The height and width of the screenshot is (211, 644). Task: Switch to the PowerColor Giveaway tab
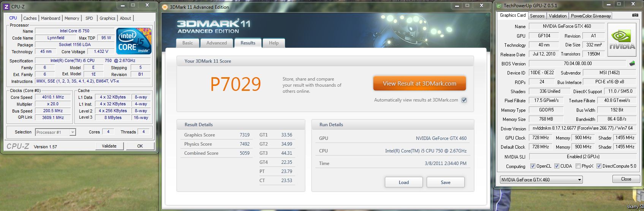[x=591, y=16]
